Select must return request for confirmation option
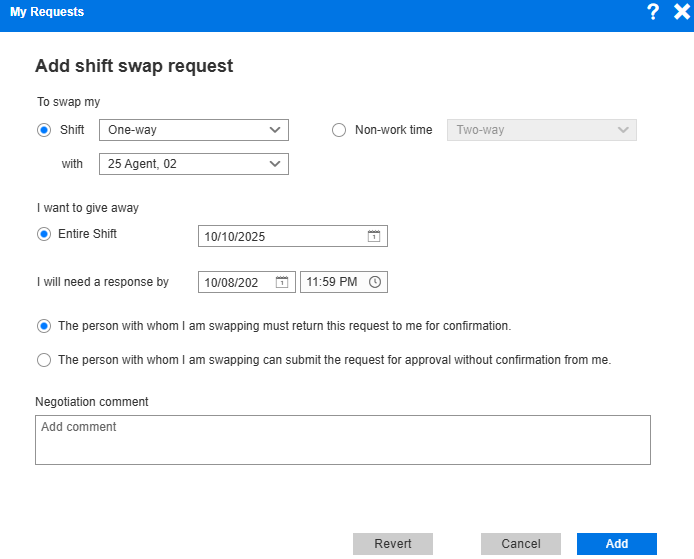The width and height of the screenshot is (694, 559). tap(44, 326)
